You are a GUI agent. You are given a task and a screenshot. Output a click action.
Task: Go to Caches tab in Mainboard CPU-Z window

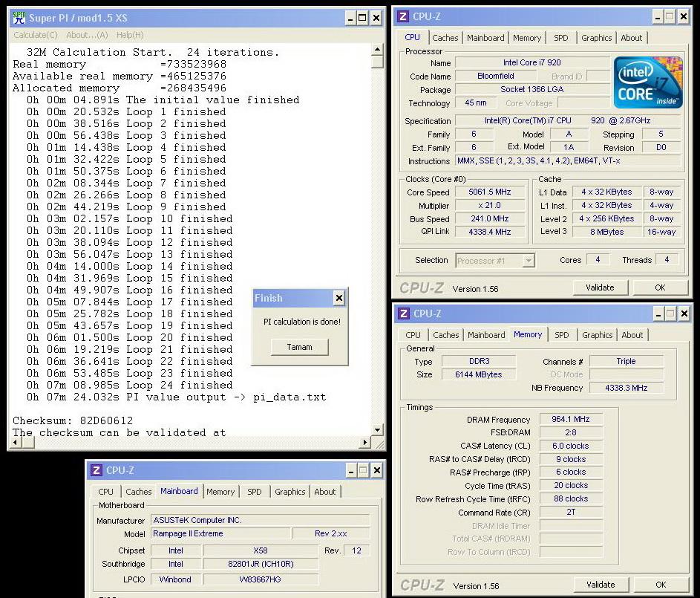(138, 492)
